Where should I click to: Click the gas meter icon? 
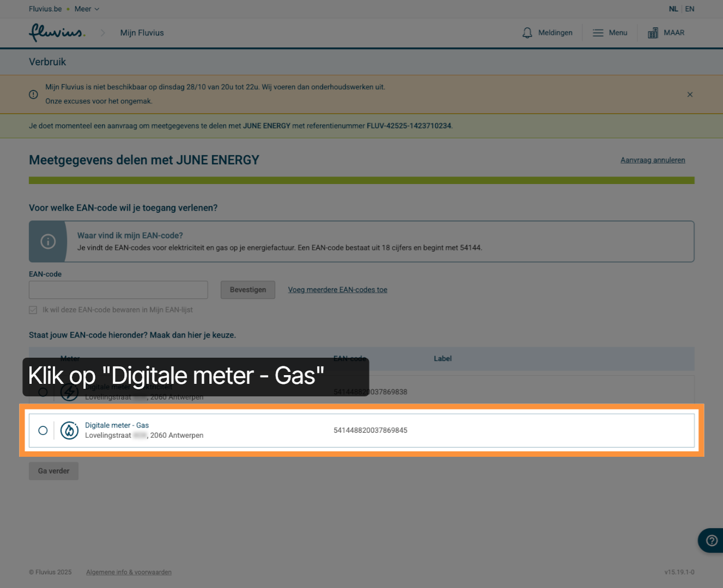click(70, 430)
